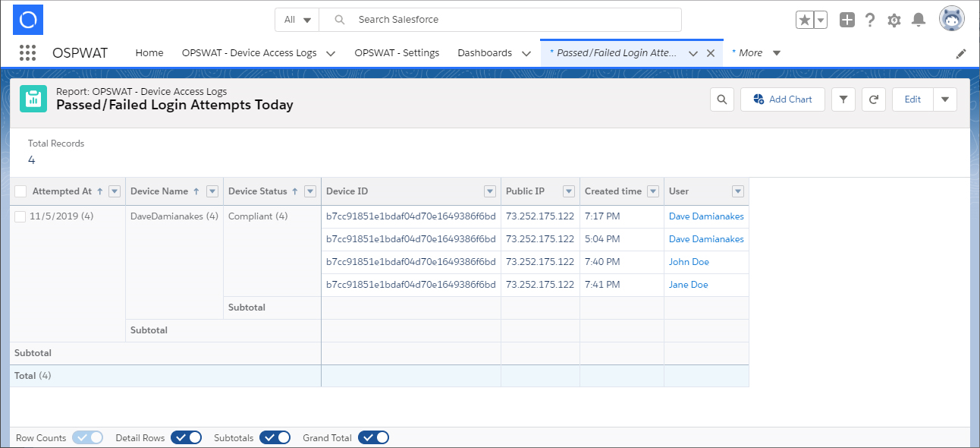
Task: Open the Jane Doe user link
Action: 688,285
